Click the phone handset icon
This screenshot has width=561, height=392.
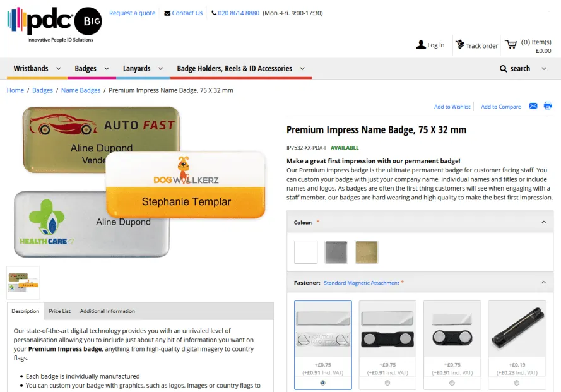tap(214, 13)
